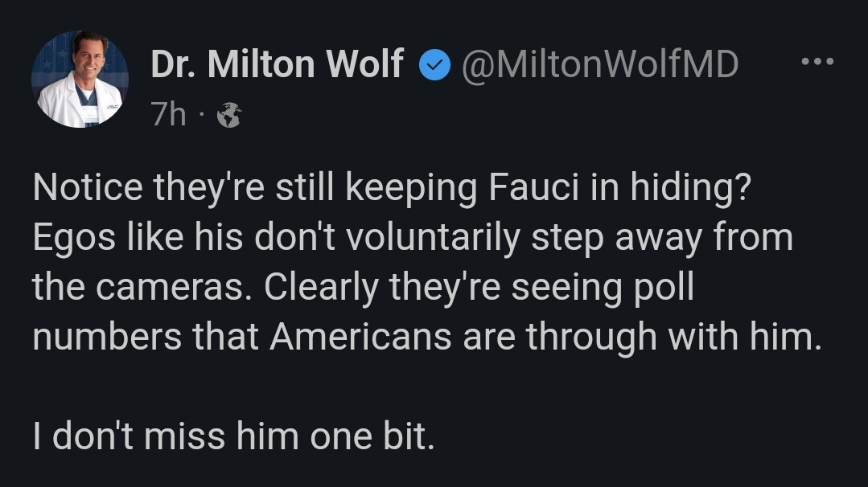The width and height of the screenshot is (868, 487).
Task: Click the 7h post timestamp
Action: click(x=168, y=116)
